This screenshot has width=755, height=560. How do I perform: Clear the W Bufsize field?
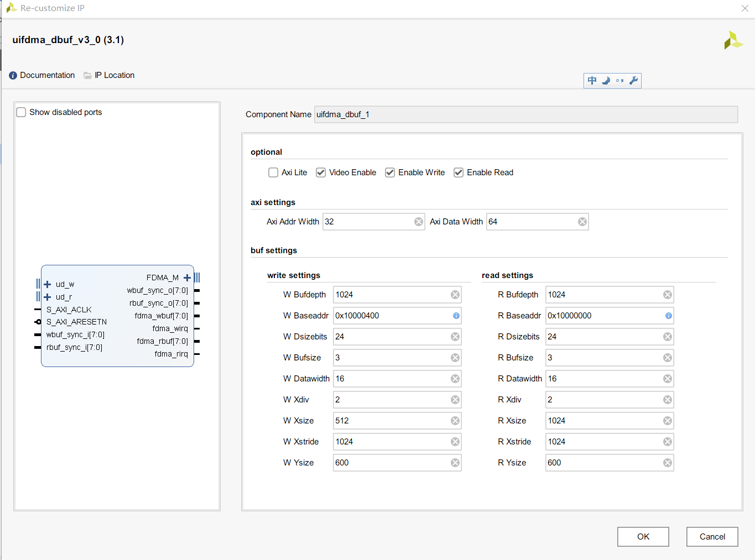point(455,358)
